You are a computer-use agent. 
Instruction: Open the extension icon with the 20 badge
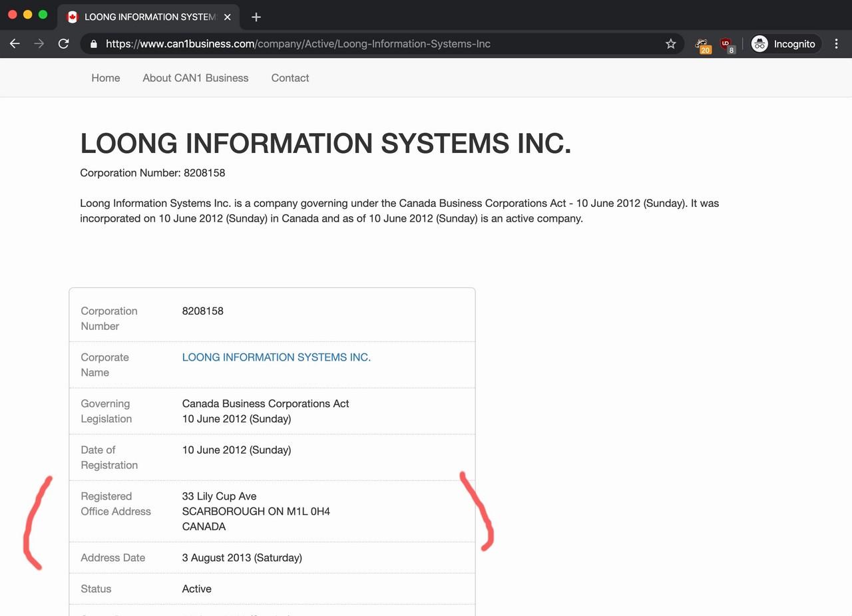coord(702,45)
